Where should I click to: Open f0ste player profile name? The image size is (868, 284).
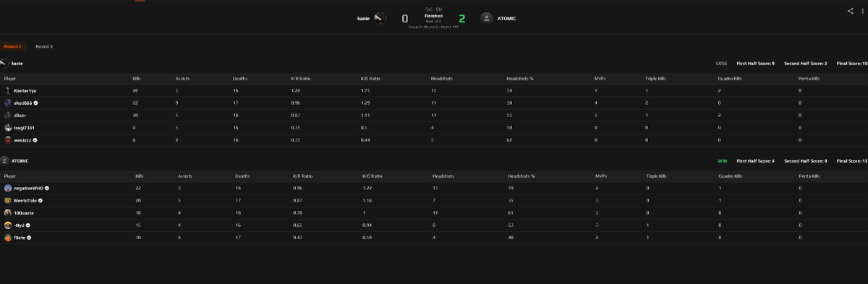(20, 237)
